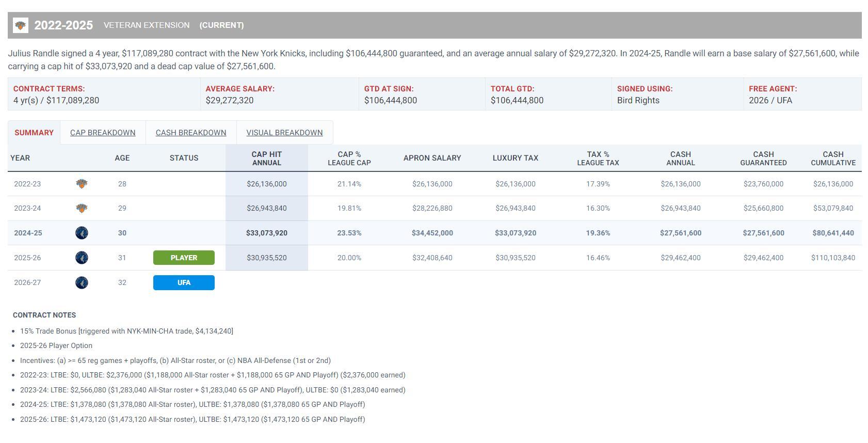Click the Knicks logo in 2022-23 row
This screenshot has width=868, height=443.
point(82,184)
